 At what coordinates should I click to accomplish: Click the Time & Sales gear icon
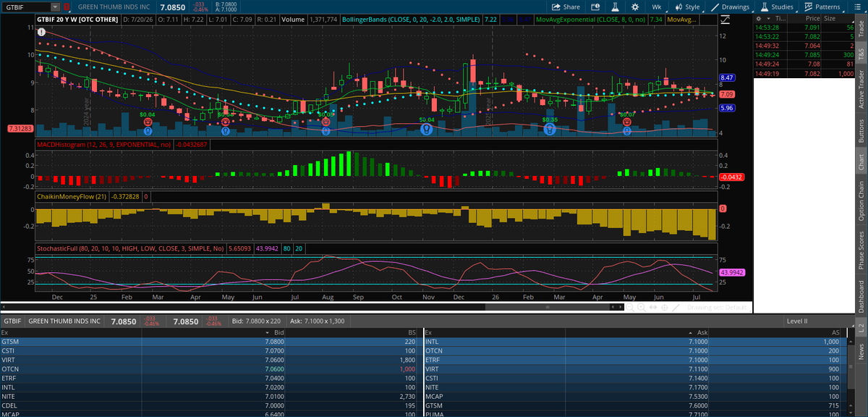point(758,19)
